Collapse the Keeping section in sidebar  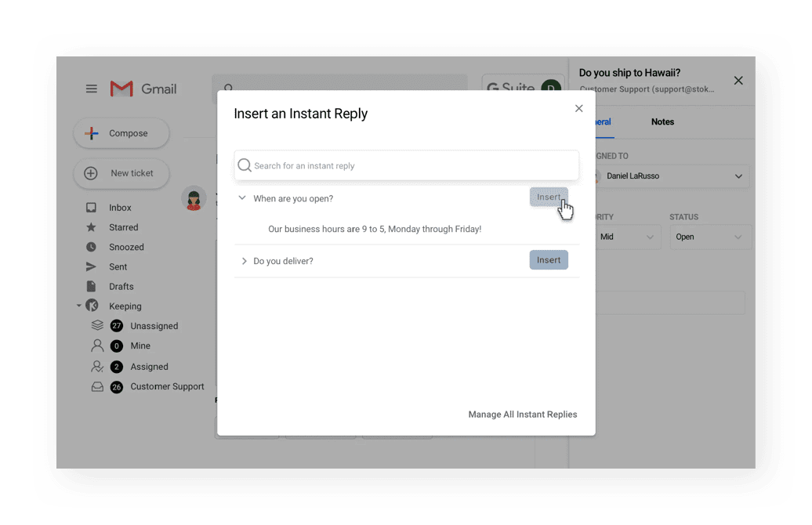(x=78, y=306)
